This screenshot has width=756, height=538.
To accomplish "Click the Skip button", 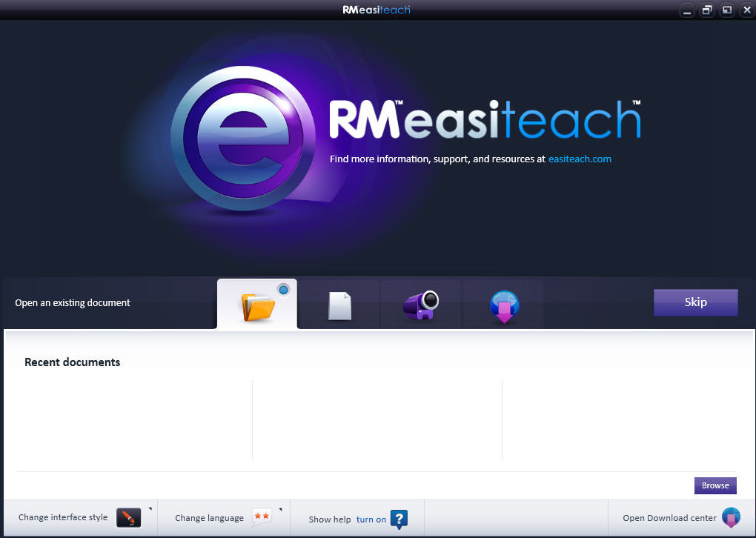I will click(695, 302).
